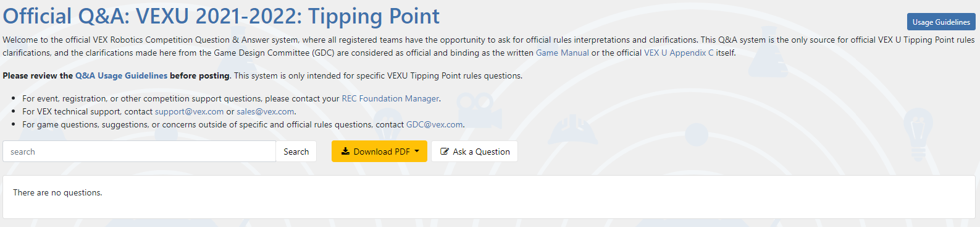Open the Game Manual link
The width and height of the screenshot is (980, 227).
point(562,53)
